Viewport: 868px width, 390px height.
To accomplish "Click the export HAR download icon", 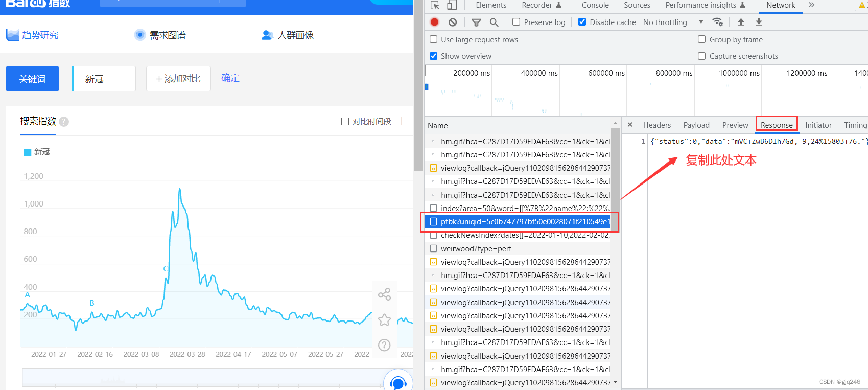I will (759, 22).
